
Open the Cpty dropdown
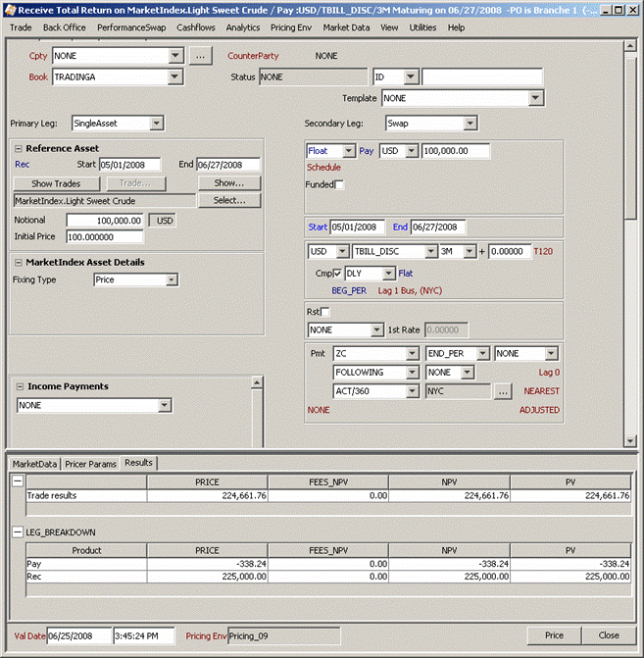(175, 55)
